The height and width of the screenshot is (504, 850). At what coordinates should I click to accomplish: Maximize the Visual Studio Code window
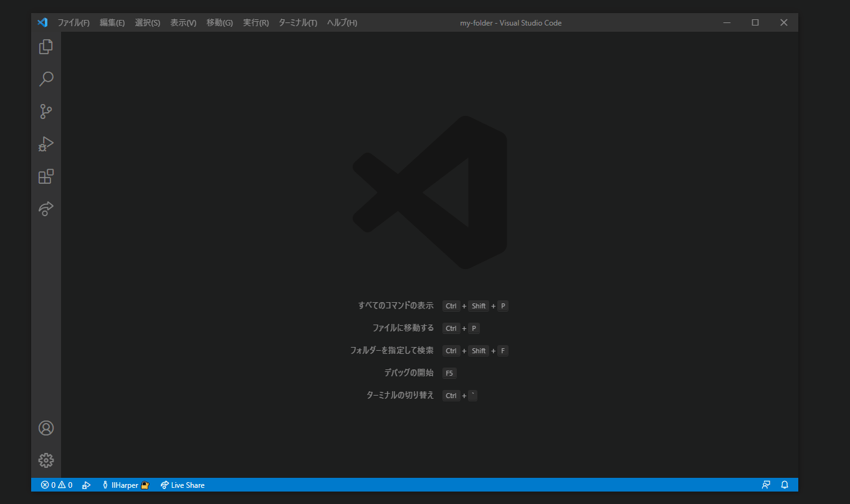coord(755,22)
